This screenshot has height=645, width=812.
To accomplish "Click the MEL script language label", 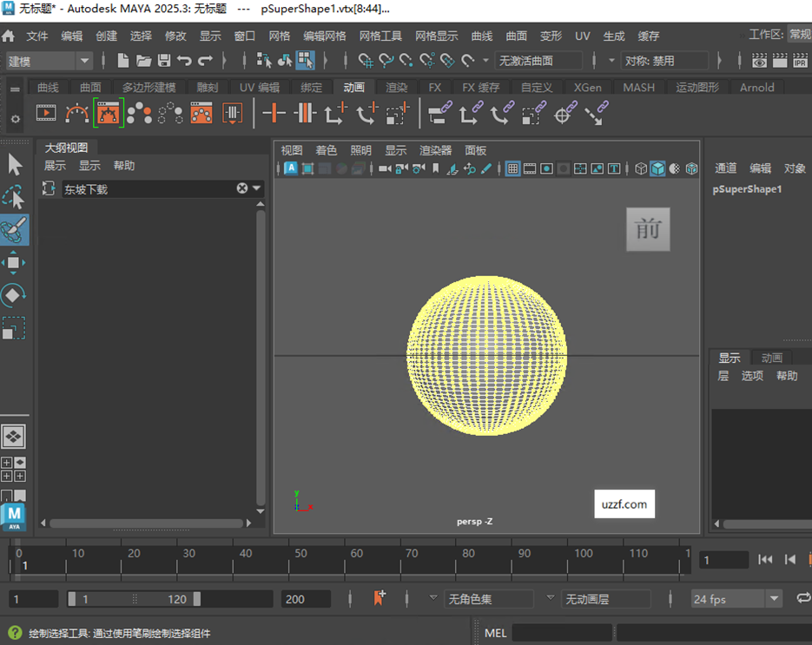I will (x=495, y=633).
